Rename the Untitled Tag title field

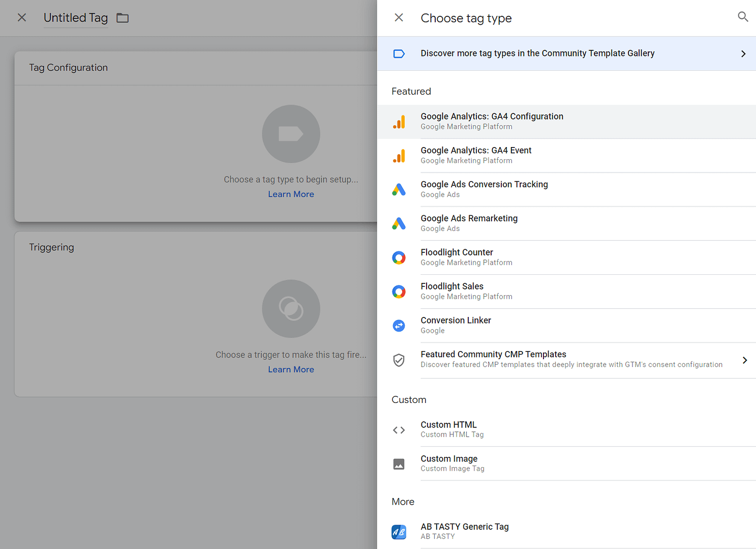pyautogui.click(x=75, y=17)
